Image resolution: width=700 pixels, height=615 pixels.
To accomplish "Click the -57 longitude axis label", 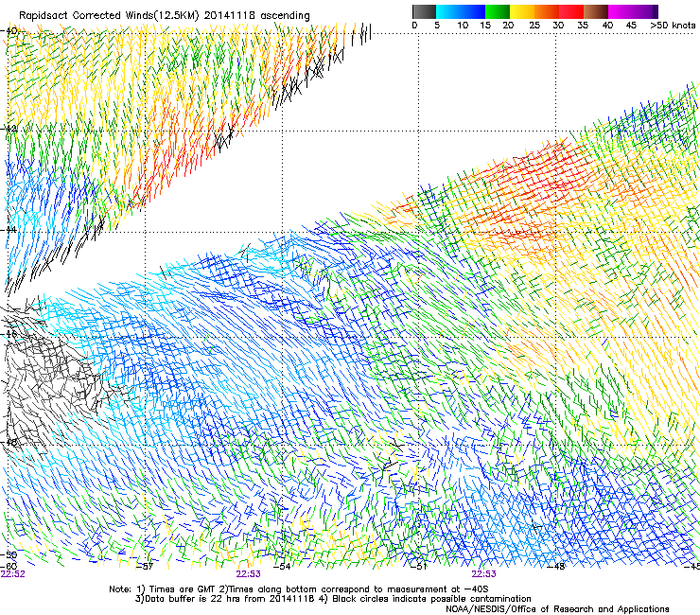I will tap(145, 567).
